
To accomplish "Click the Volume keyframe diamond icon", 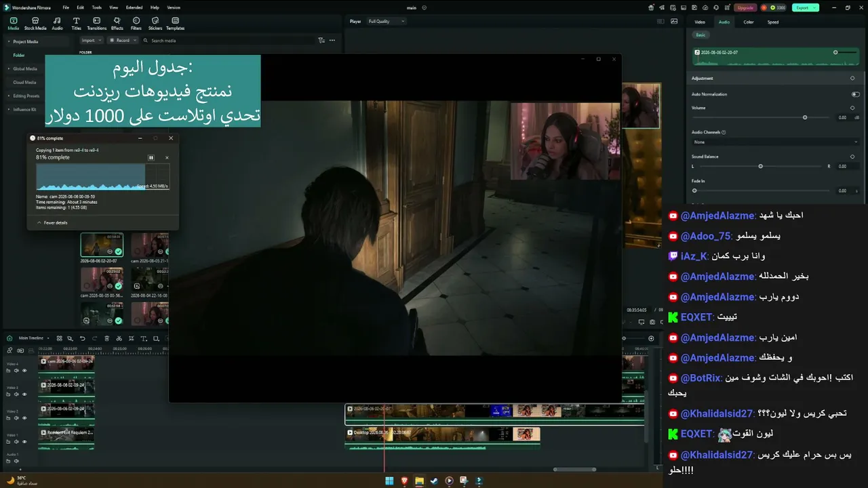I will (852, 108).
